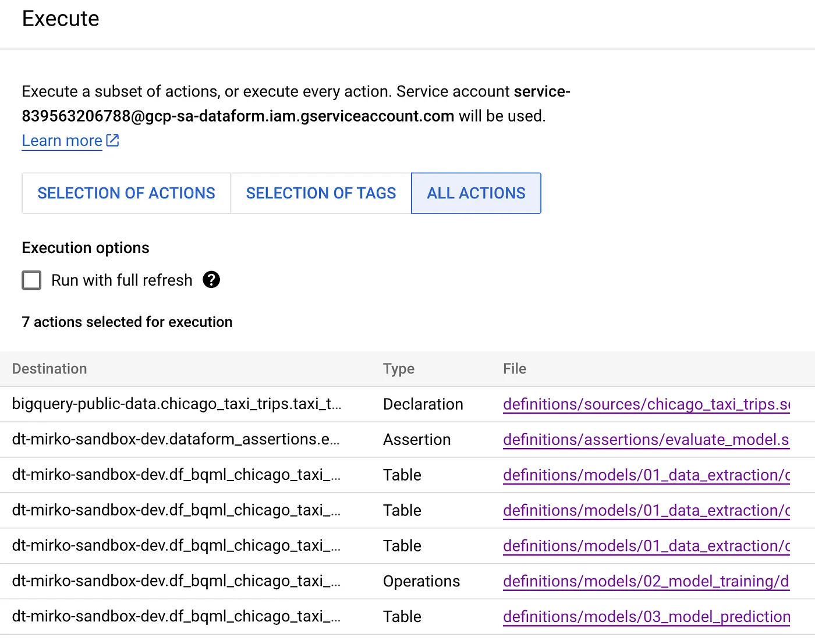Click the external link icon next to Learn more
Viewport: 815px width, 644px height.
pyautogui.click(x=112, y=140)
